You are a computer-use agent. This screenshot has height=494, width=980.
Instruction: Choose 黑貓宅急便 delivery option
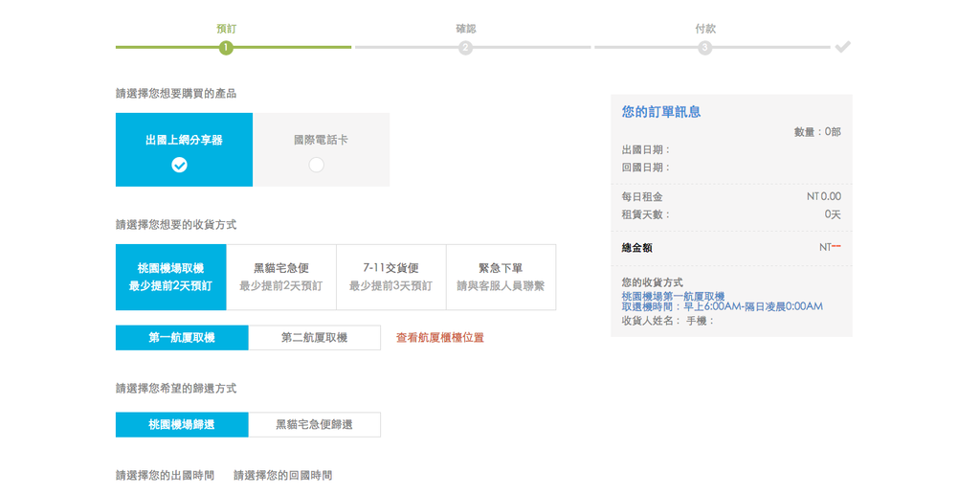(x=281, y=277)
